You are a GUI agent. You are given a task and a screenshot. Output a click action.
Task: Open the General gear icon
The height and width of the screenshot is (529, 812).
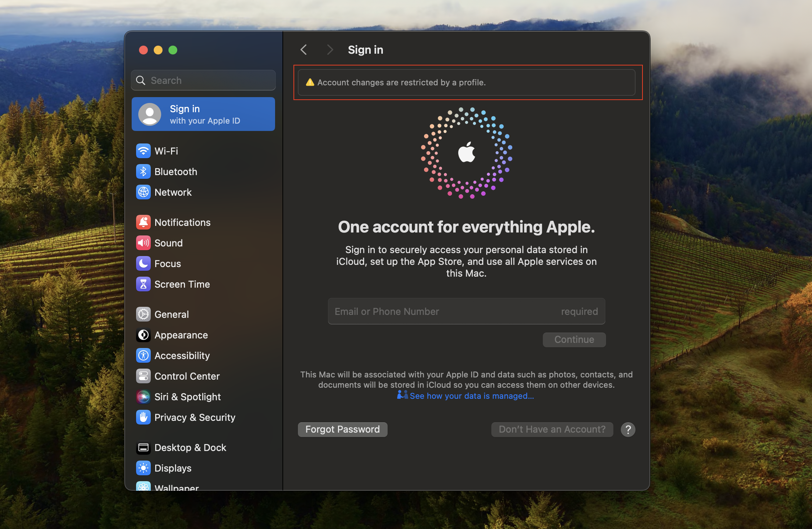[143, 314]
